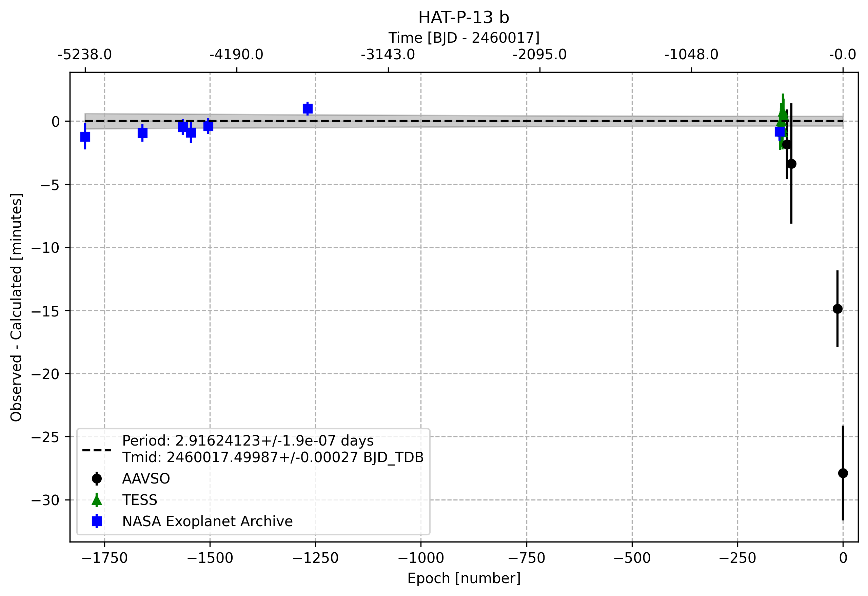Click the blue data square near epoch −1660

tap(142, 133)
